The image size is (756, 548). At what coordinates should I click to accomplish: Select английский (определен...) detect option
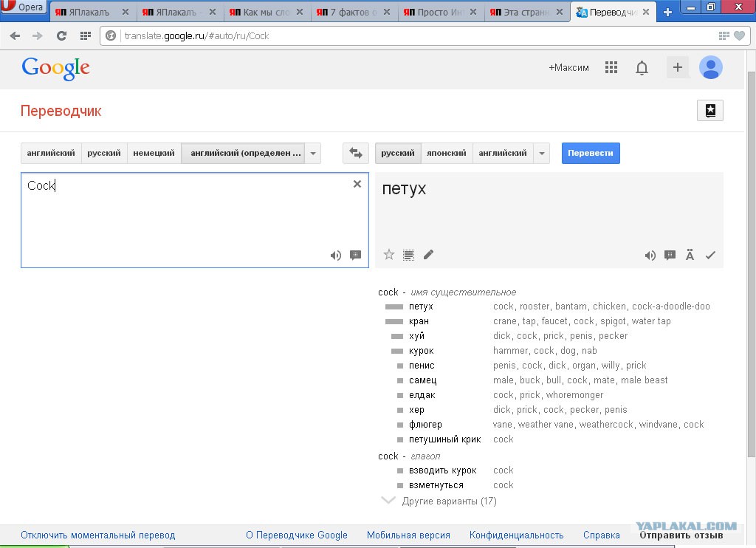coord(244,154)
